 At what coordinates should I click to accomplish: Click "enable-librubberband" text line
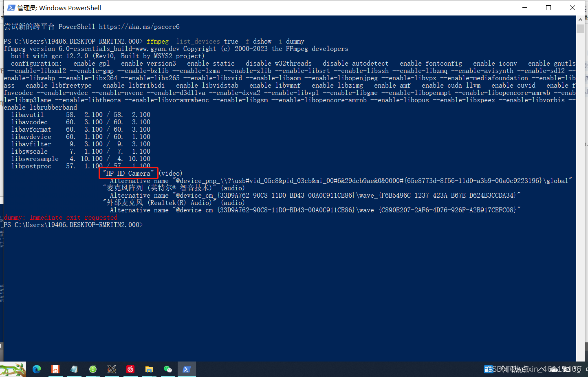pos(40,108)
